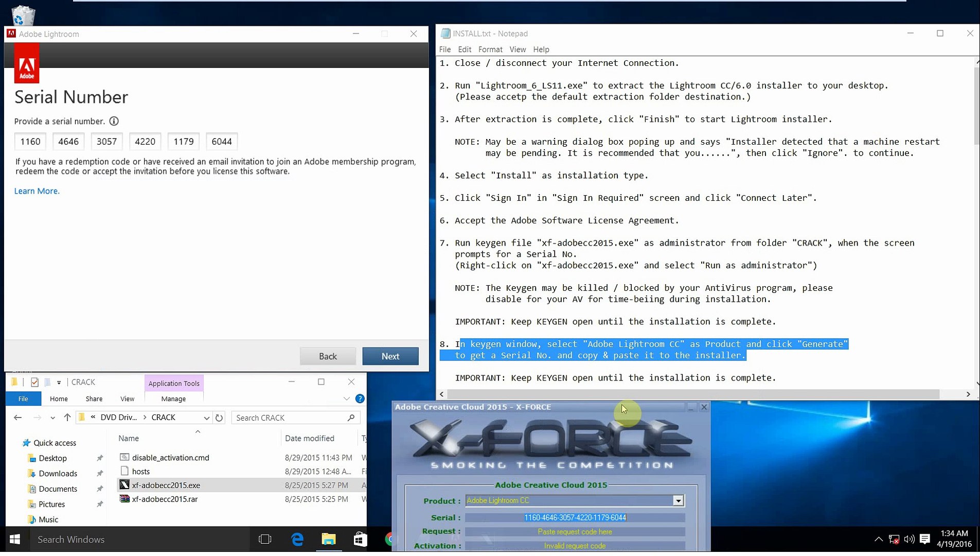Click the Search Windows box on taskbar

point(139,539)
